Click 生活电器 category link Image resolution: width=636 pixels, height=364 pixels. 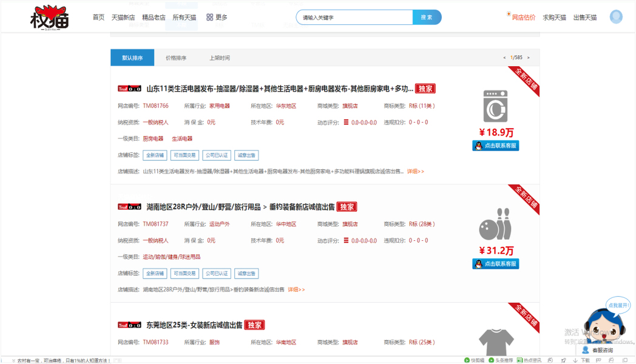tap(182, 139)
